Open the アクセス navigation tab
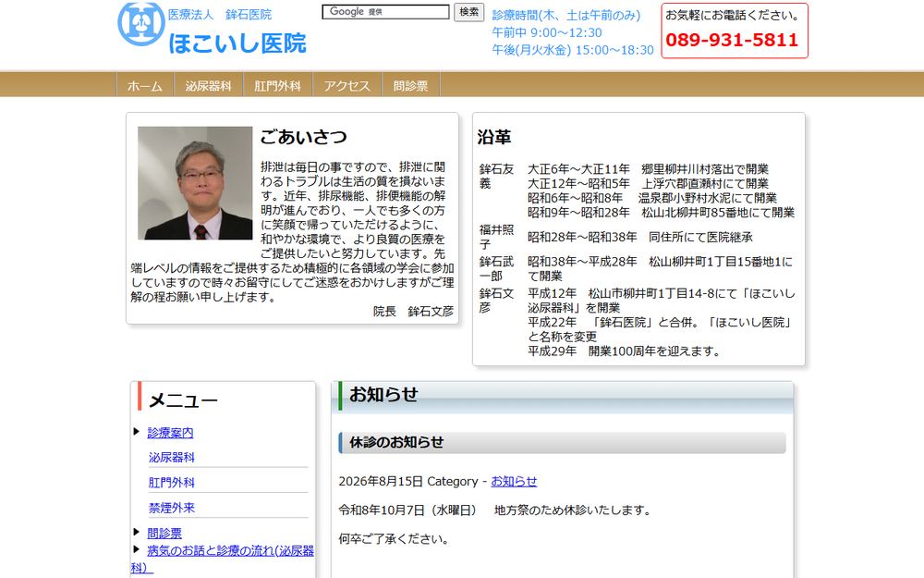Screen dimensions: 924x578 coord(347,86)
